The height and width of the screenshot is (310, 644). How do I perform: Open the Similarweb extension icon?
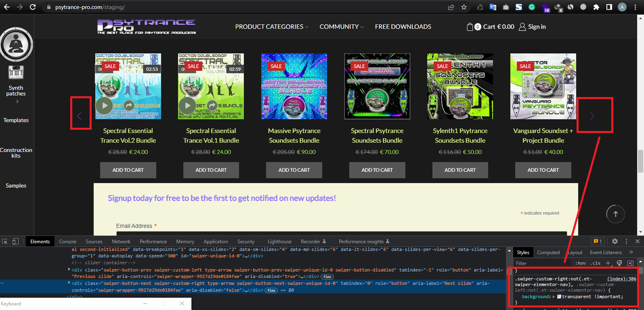571,7
